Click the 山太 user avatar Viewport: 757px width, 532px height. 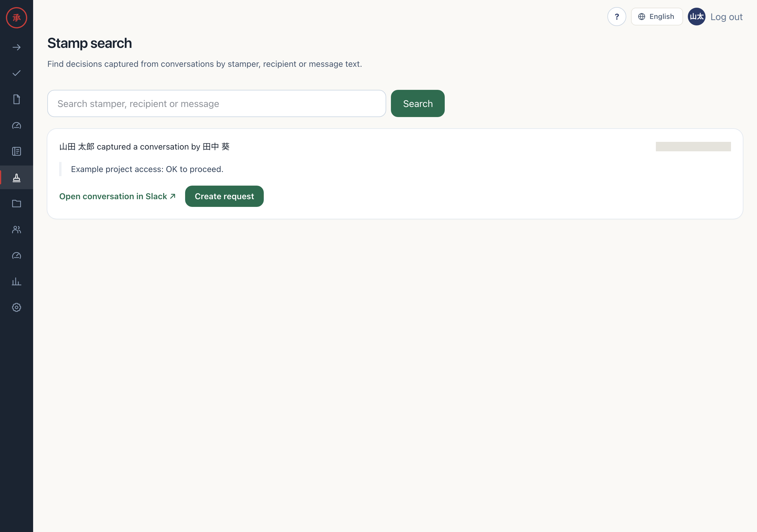click(x=696, y=17)
